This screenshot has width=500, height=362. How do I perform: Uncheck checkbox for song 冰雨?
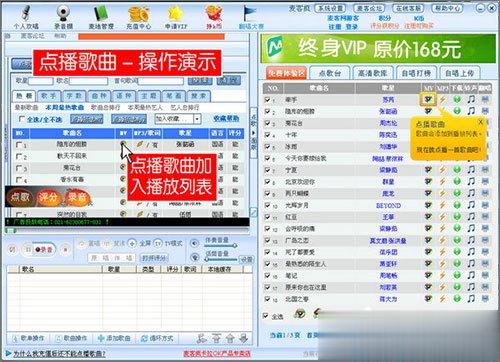[267, 146]
